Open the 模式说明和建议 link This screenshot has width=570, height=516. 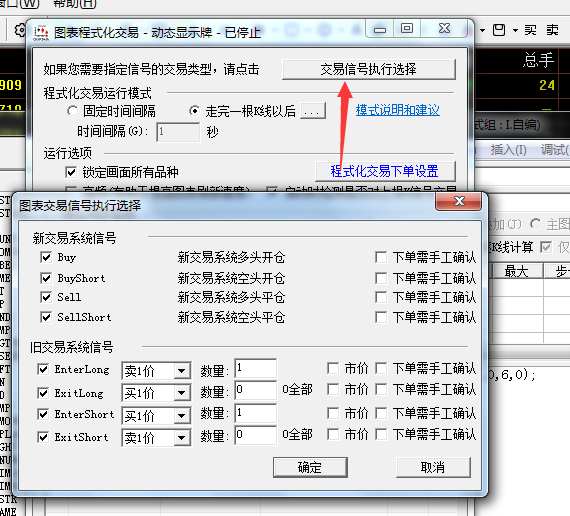pos(398,110)
